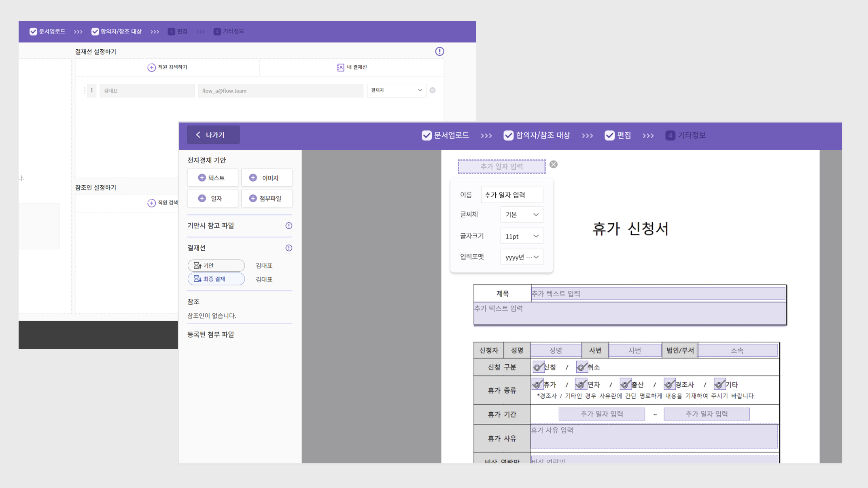
Task: Click the start date field in 휴가 기간
Action: click(602, 414)
